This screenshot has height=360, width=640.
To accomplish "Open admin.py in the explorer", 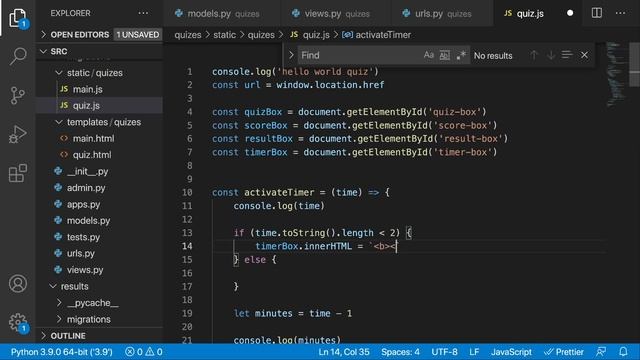I will (86, 188).
